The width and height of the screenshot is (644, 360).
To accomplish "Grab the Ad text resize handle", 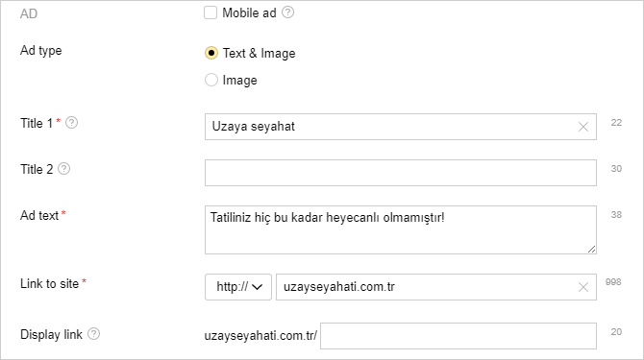I will click(591, 249).
